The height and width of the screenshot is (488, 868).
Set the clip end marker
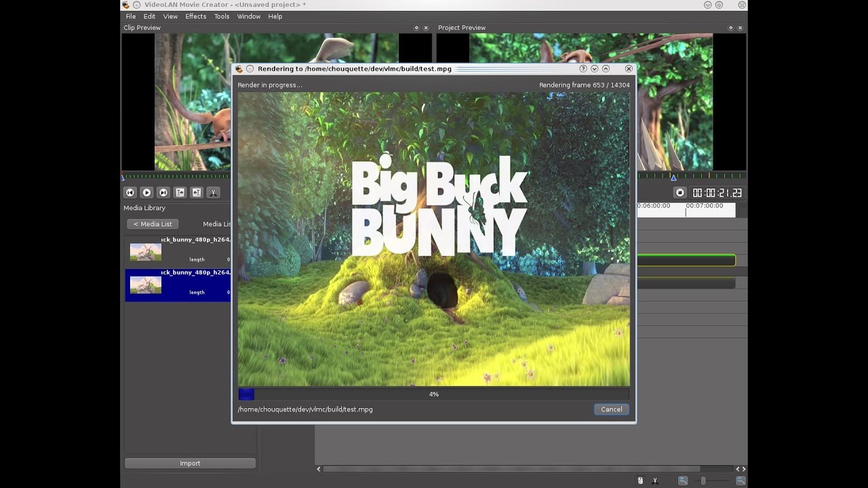(197, 192)
